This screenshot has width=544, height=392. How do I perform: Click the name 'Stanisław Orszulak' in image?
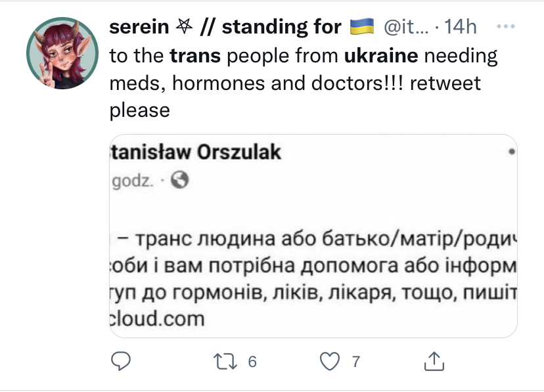tap(194, 152)
